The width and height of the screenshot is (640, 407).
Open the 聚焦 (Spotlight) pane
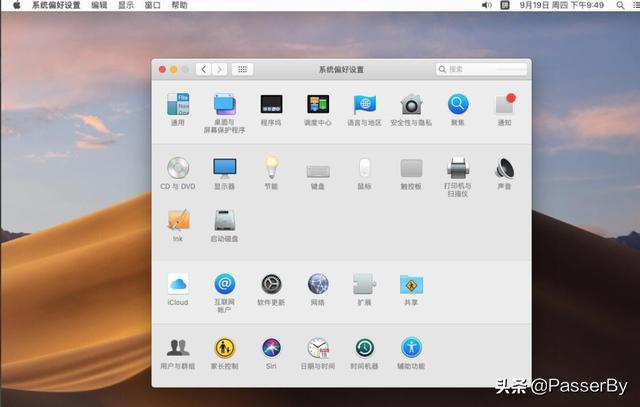click(458, 109)
